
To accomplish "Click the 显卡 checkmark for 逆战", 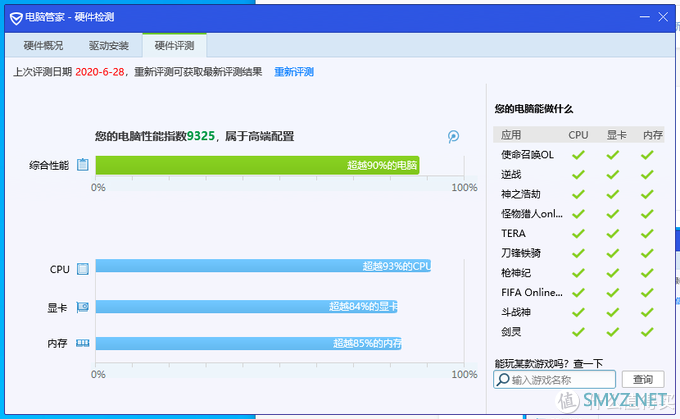I will (613, 174).
